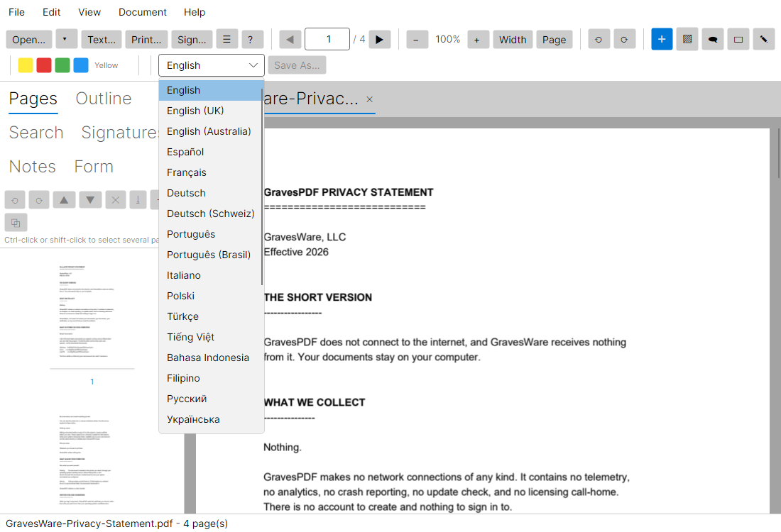Pick the yellow highlight color swatch
Viewport: 781px width, 532px height.
[x=26, y=65]
